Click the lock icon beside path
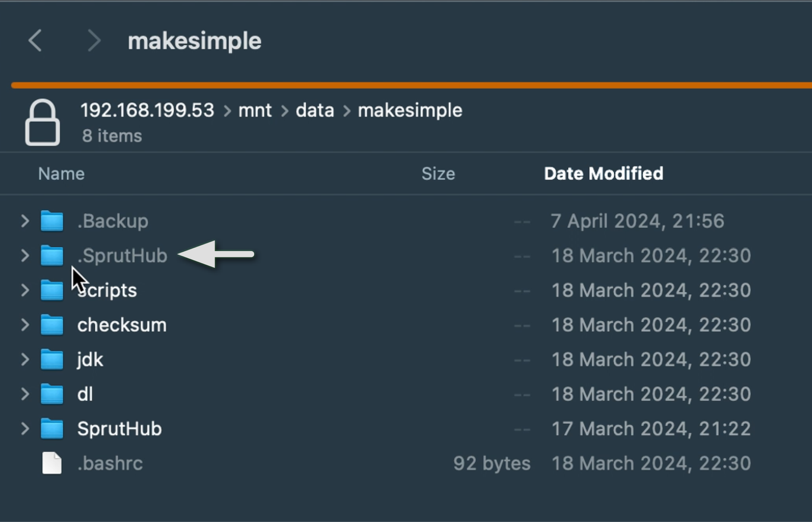The image size is (812, 522). (42, 123)
